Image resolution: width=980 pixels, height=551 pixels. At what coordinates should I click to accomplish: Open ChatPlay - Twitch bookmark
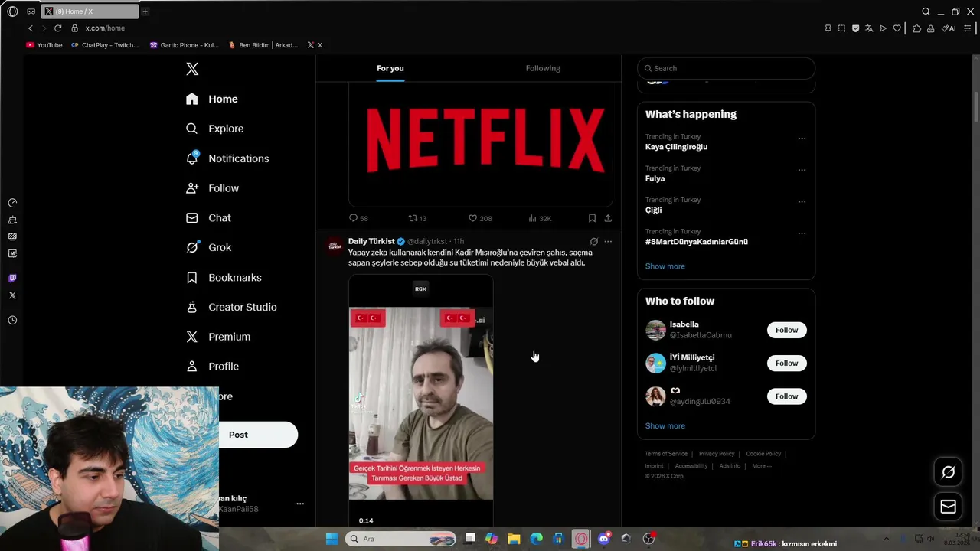(105, 45)
